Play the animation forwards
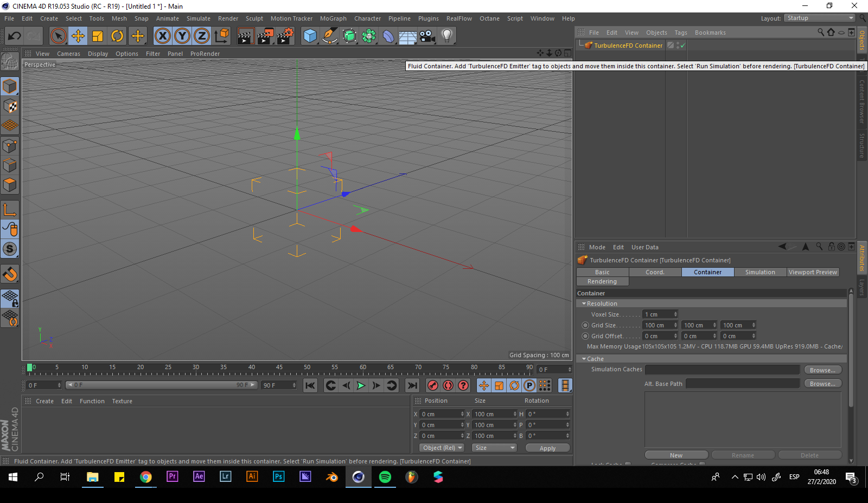Viewport: 868px width, 503px height. point(361,385)
